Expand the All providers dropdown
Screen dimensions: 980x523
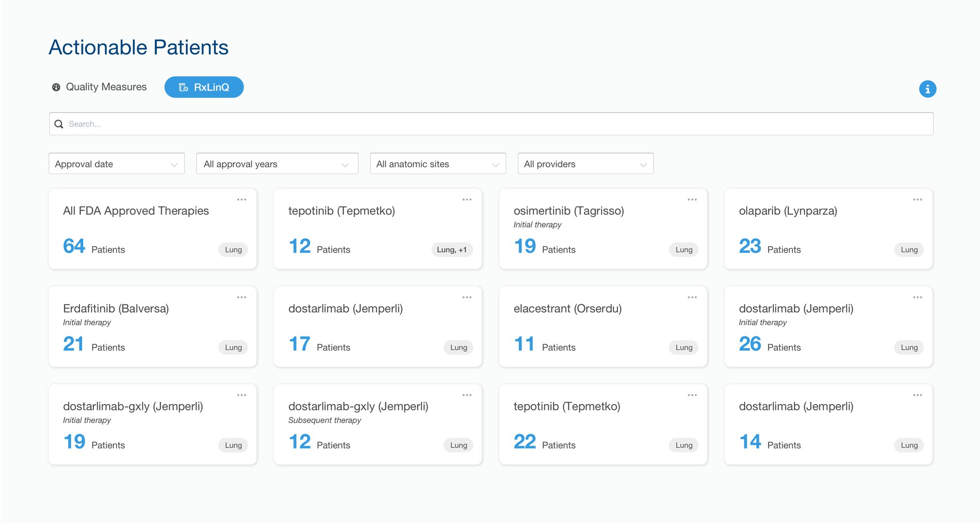pos(586,164)
